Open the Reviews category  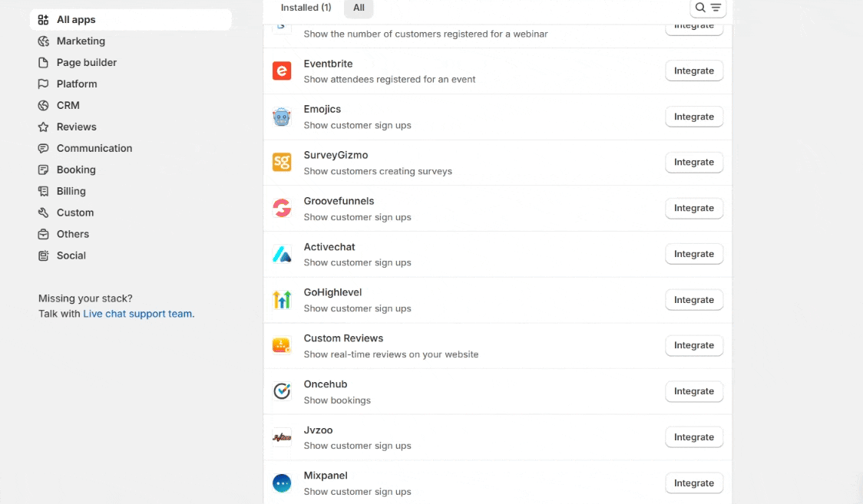pyautogui.click(x=131, y=127)
